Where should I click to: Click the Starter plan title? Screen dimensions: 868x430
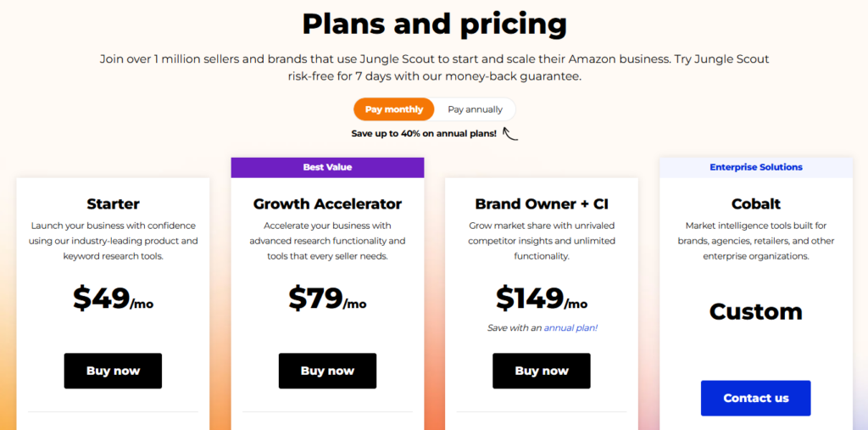(113, 204)
